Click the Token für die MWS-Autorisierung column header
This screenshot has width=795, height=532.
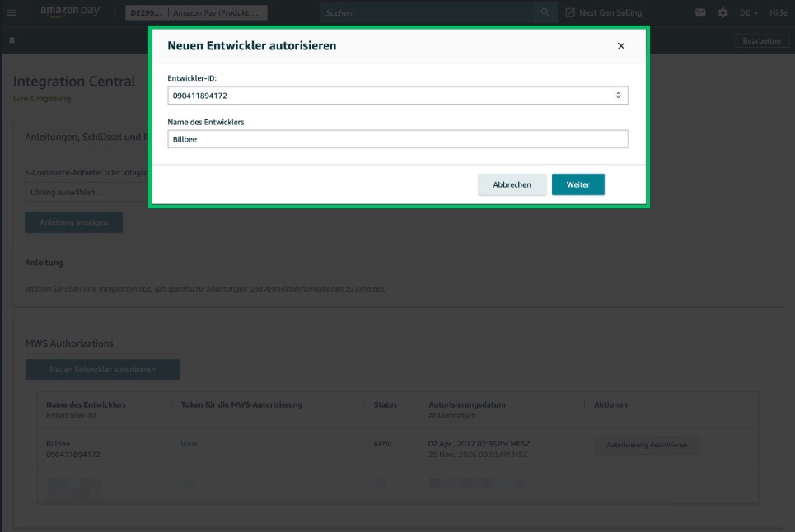click(241, 405)
